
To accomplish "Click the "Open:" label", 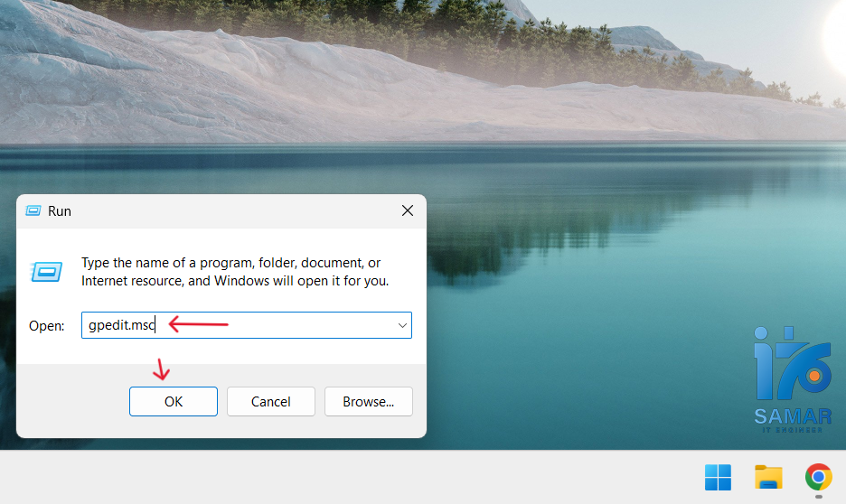I will pos(46,326).
